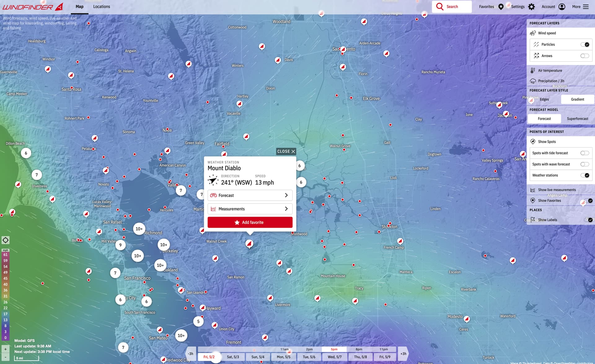The height and width of the screenshot is (364, 595).
Task: Open Forecast for Mount Diablo
Action: [250, 195]
